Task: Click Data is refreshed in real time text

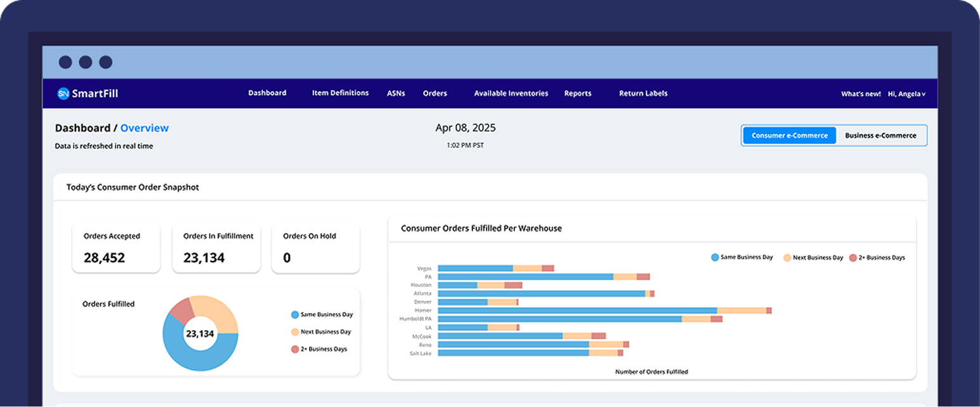Action: click(x=104, y=146)
